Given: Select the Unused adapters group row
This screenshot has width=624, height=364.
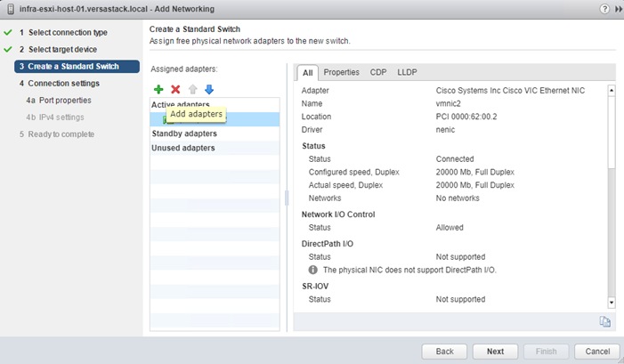Looking at the screenshot, I should pos(215,148).
